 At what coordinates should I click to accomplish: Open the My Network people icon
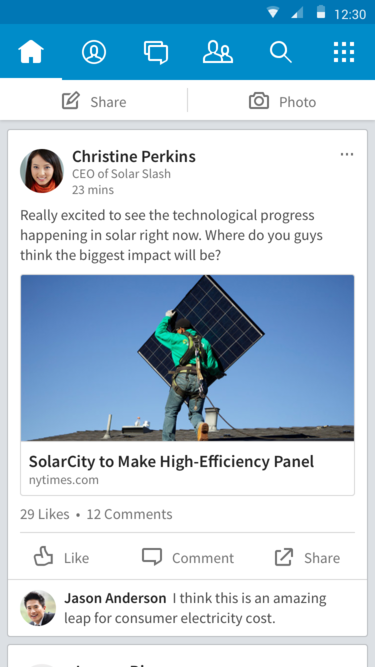click(218, 52)
